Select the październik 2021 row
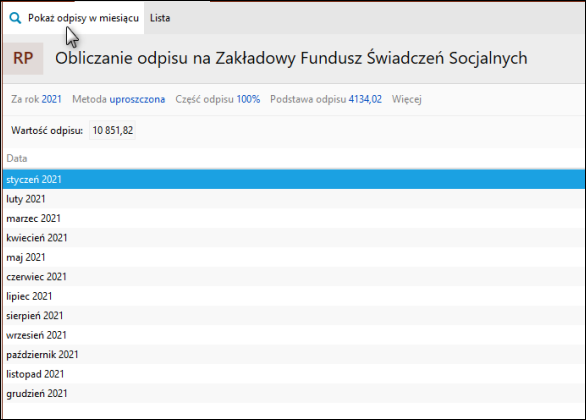 click(x=294, y=354)
